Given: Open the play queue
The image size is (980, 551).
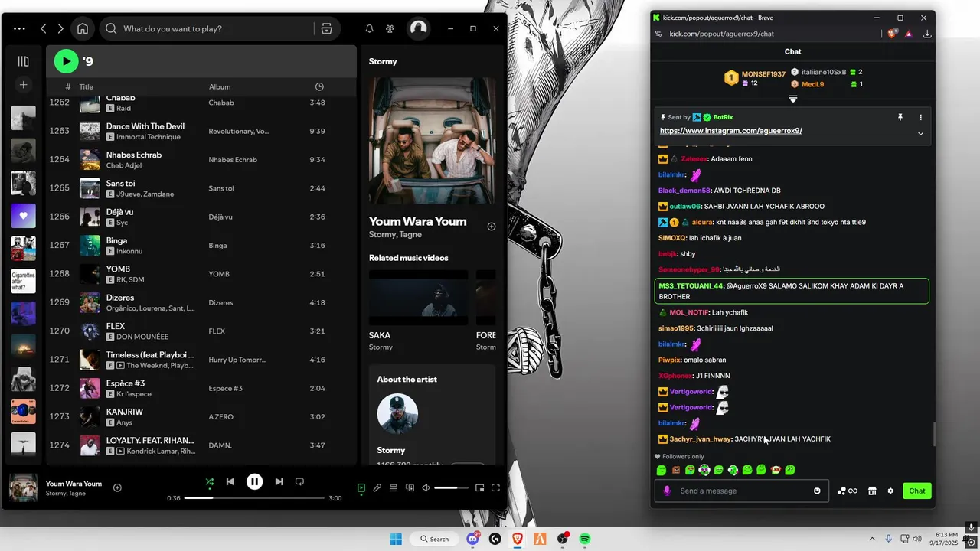Looking at the screenshot, I should point(394,487).
